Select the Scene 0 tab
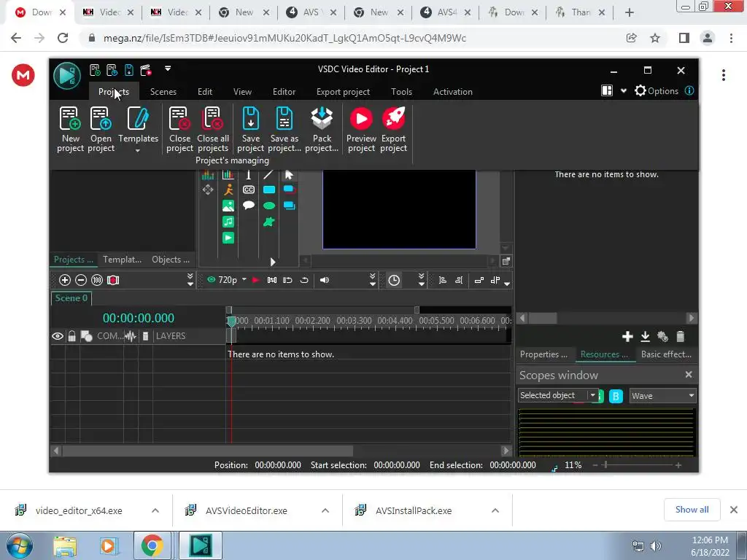This screenshot has width=747, height=560. (71, 298)
